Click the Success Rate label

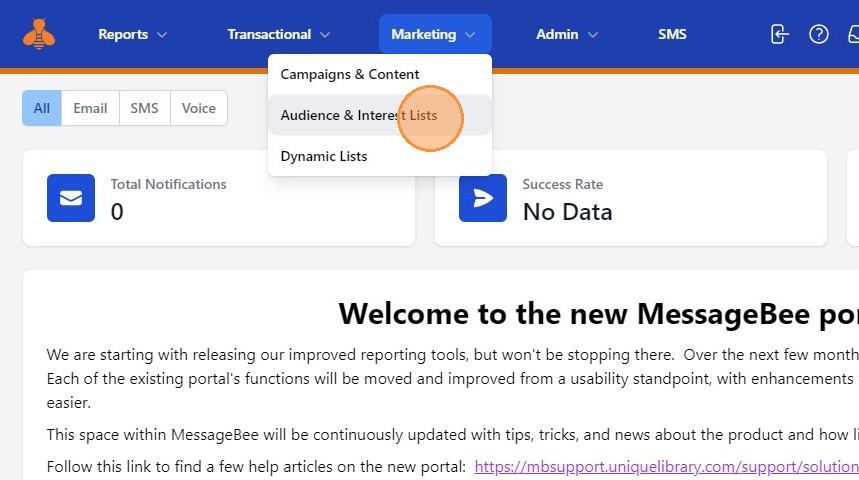click(x=563, y=184)
